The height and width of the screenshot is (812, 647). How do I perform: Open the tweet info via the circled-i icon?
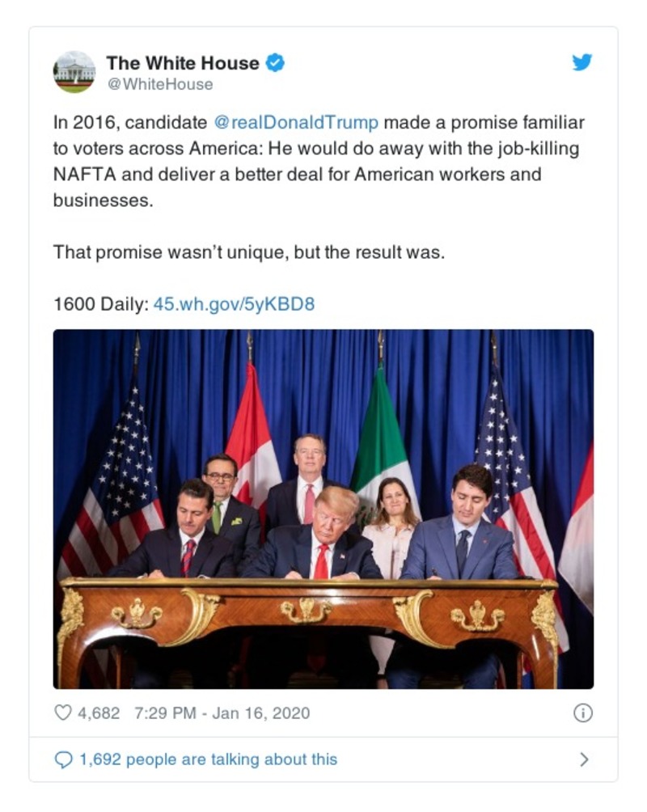585,713
